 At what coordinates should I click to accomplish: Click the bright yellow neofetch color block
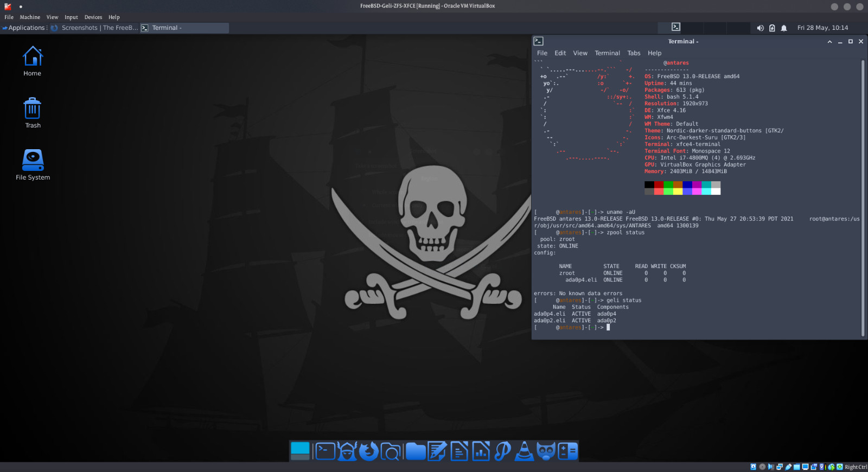[678, 191]
